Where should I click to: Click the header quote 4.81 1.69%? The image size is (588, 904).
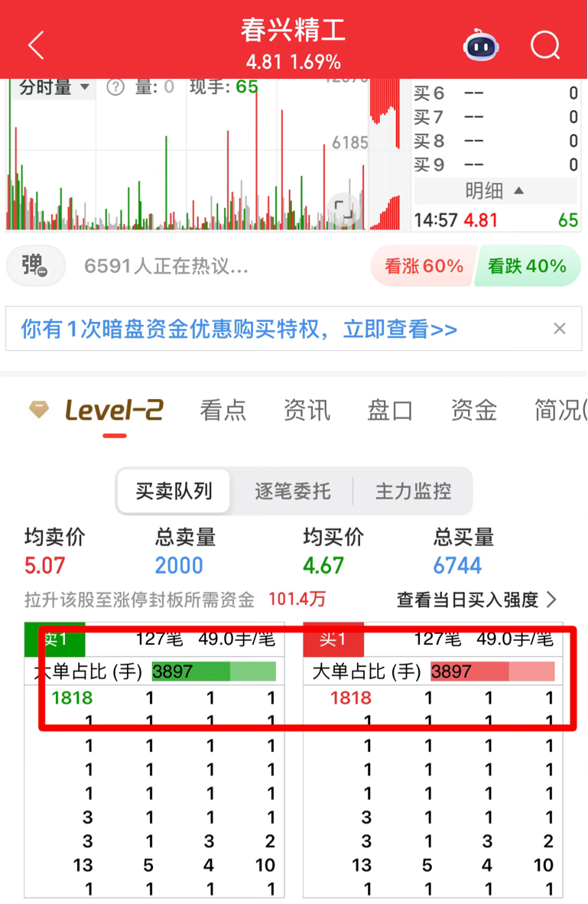tap(294, 61)
